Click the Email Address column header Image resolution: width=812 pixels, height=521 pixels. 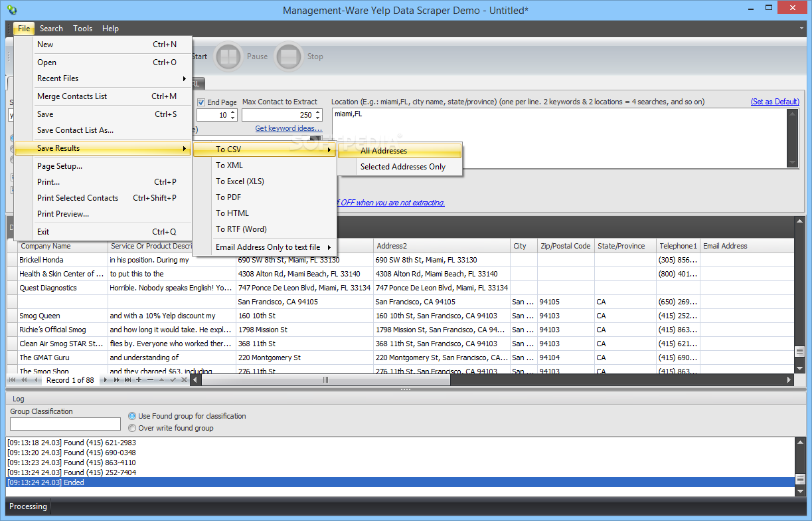coord(747,246)
